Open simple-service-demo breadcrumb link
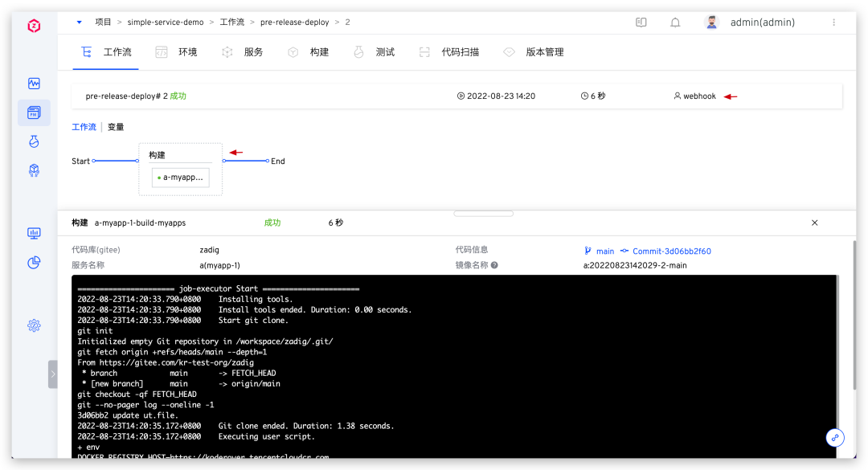 pos(166,22)
